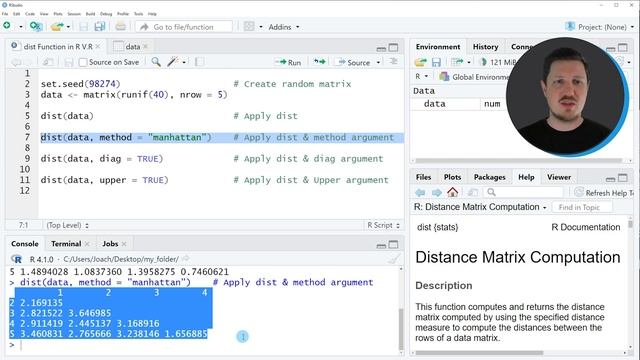Open the Session menu
Image resolution: width=640 pixels, height=360 pixels.
74,14
